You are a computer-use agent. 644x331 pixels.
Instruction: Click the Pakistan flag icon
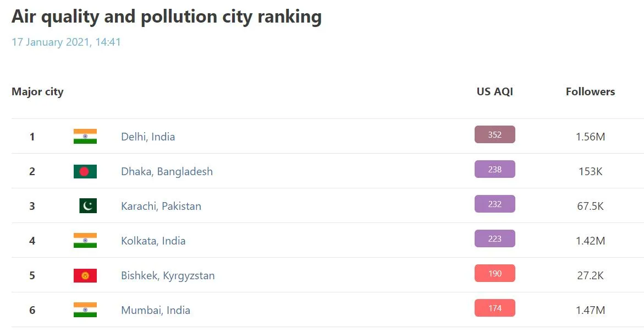(x=87, y=206)
